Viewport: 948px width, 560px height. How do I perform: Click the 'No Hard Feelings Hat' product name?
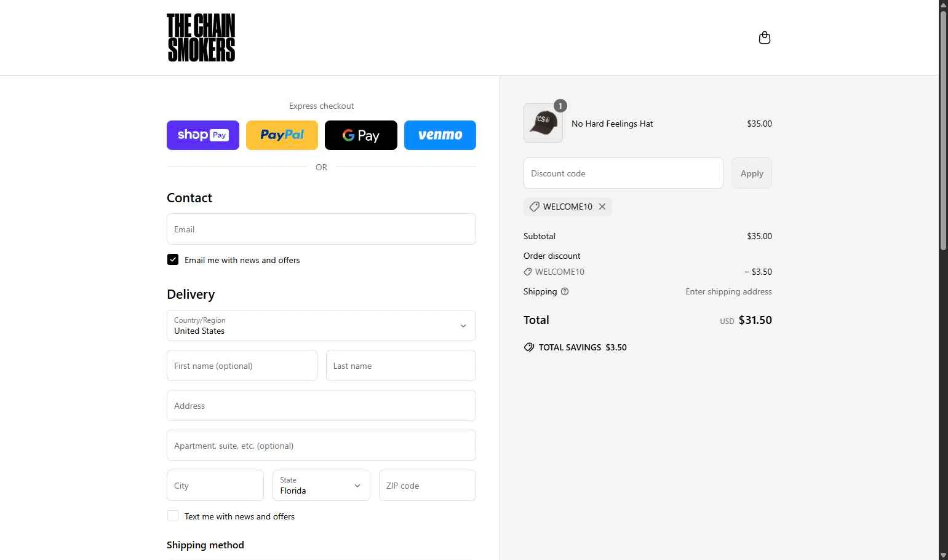(612, 124)
